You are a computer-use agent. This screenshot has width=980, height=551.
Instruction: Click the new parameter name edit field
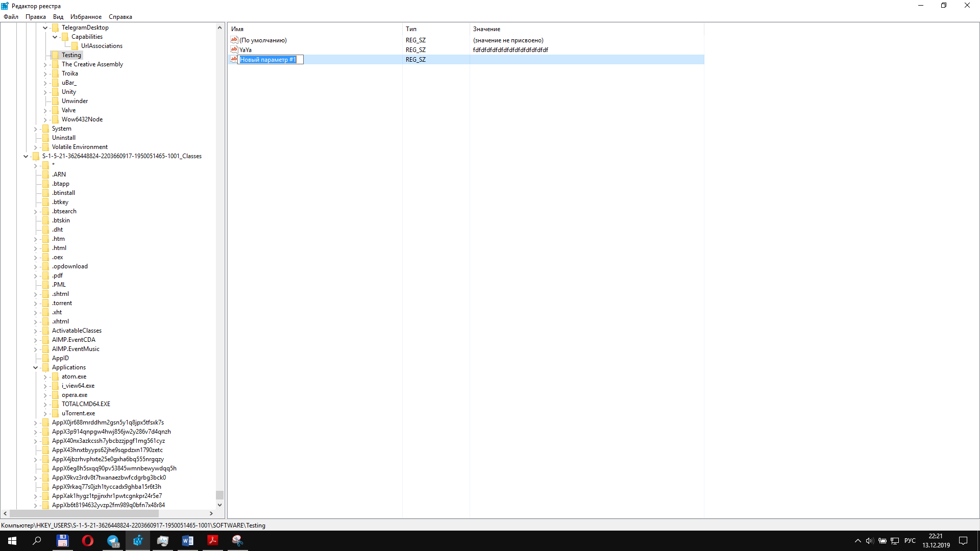click(271, 60)
